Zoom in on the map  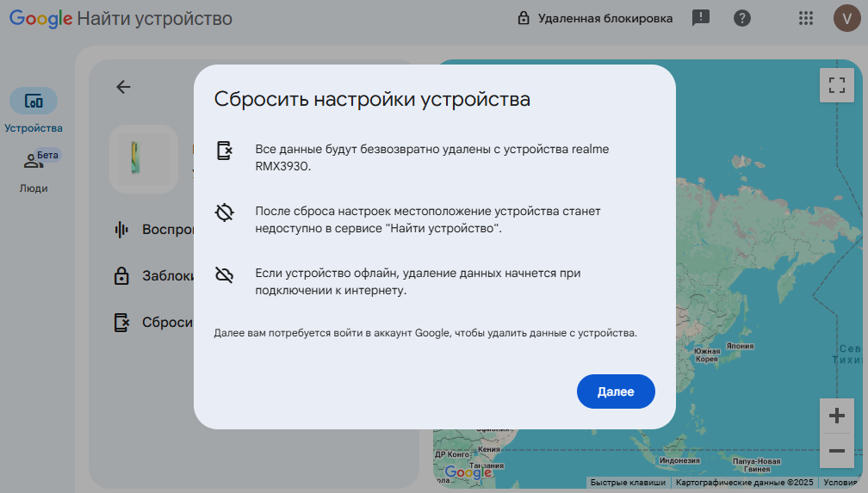(x=836, y=416)
